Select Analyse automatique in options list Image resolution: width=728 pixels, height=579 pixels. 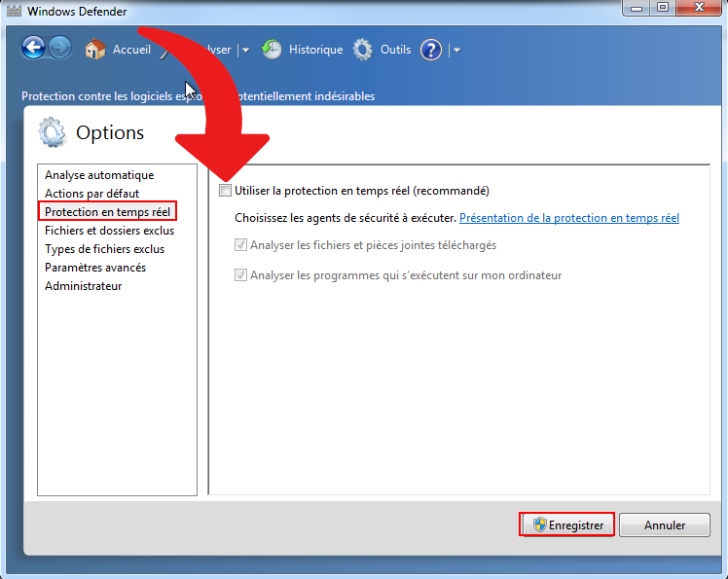click(x=99, y=175)
